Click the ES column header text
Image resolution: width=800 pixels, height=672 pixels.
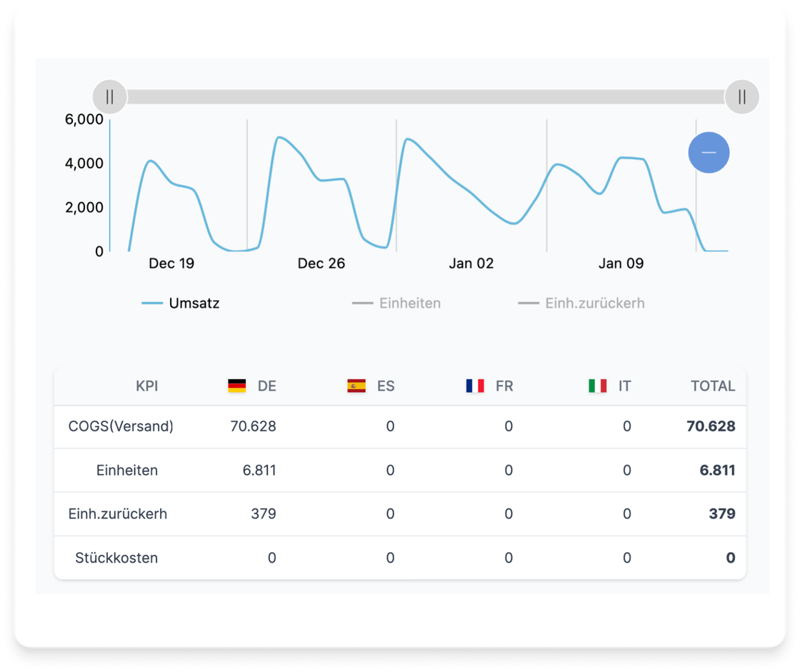pyautogui.click(x=386, y=386)
